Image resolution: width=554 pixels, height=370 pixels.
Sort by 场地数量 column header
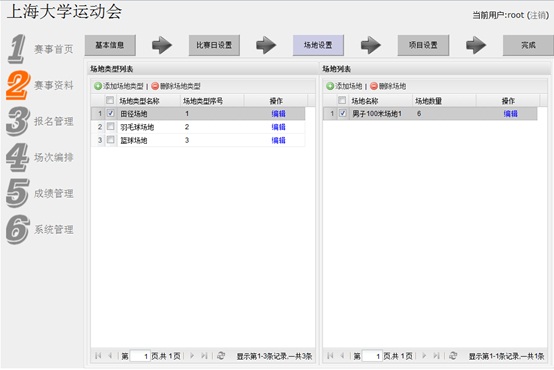point(428,101)
